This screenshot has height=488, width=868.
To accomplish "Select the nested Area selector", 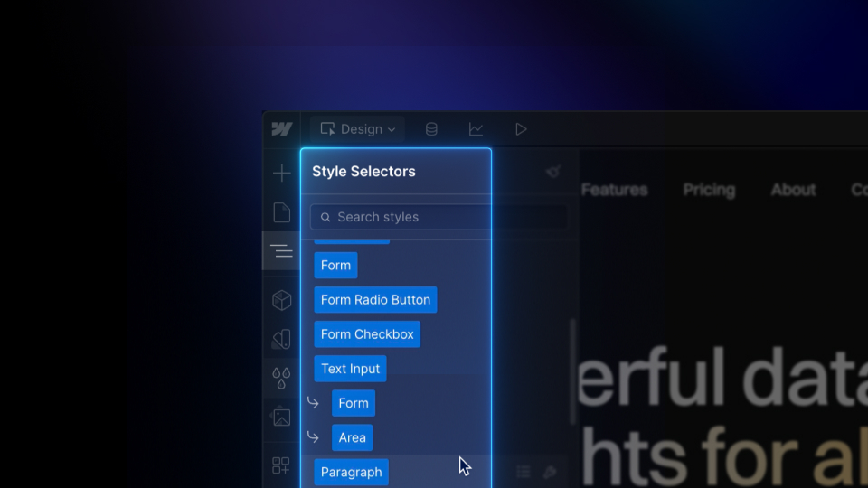I will (352, 438).
